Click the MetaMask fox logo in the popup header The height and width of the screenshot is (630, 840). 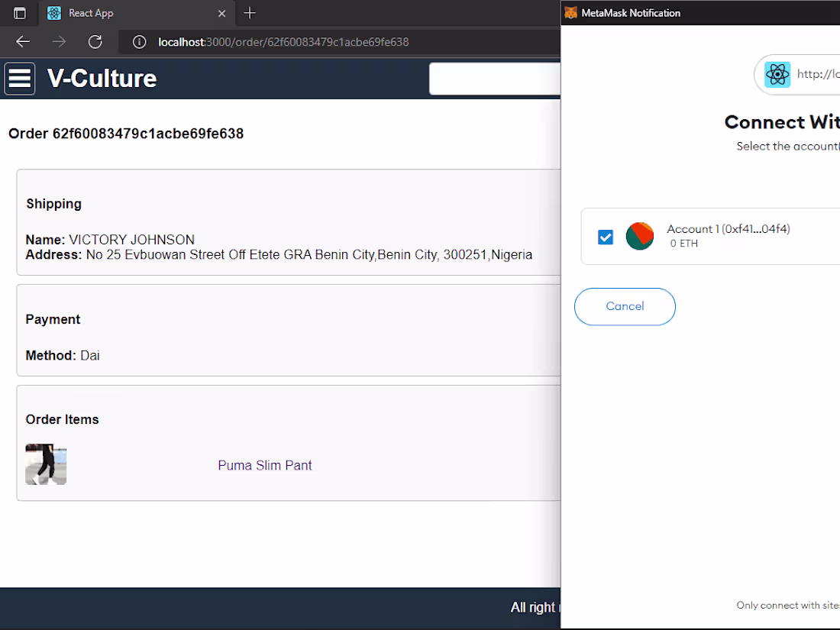570,12
